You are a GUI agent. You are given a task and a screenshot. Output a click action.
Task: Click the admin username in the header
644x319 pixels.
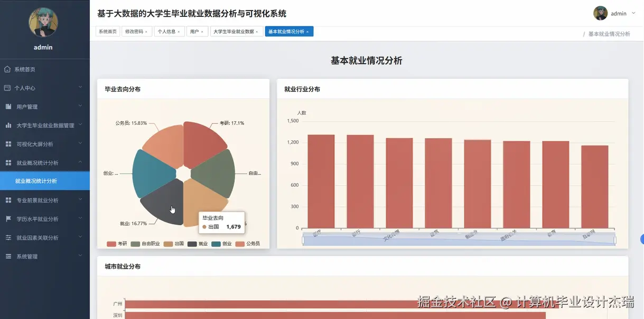pyautogui.click(x=619, y=14)
